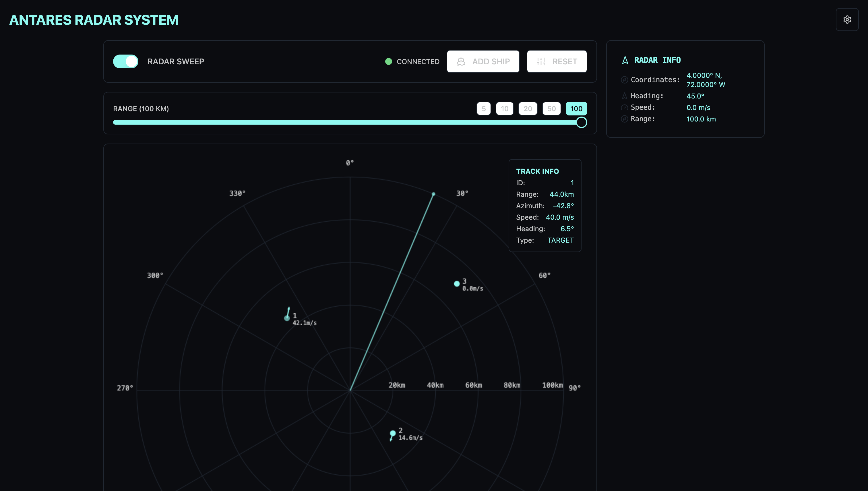Click the ship icon on Add Ship
Screen dimensions: 868x491
click(461, 61)
